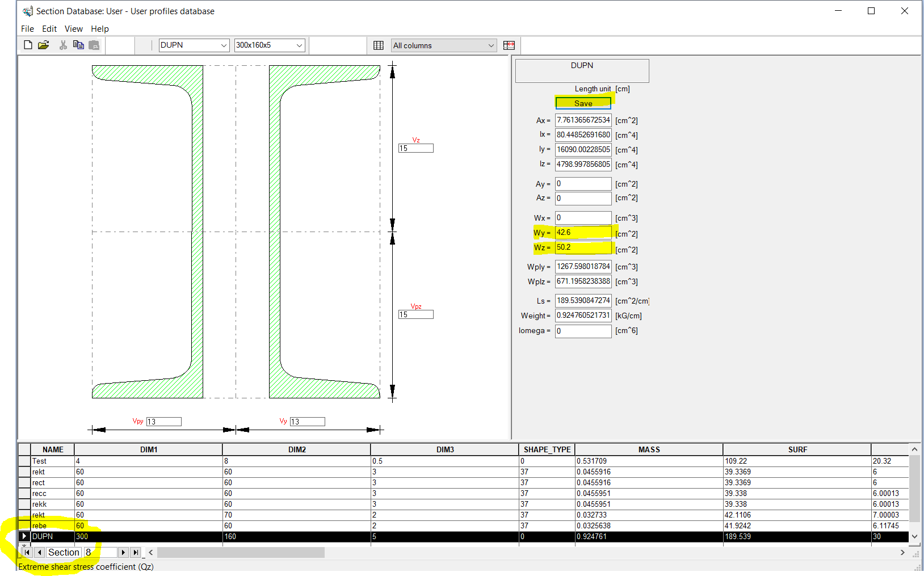Edit the Vy dimension field
This screenshot has height=576, width=924.
tap(307, 422)
